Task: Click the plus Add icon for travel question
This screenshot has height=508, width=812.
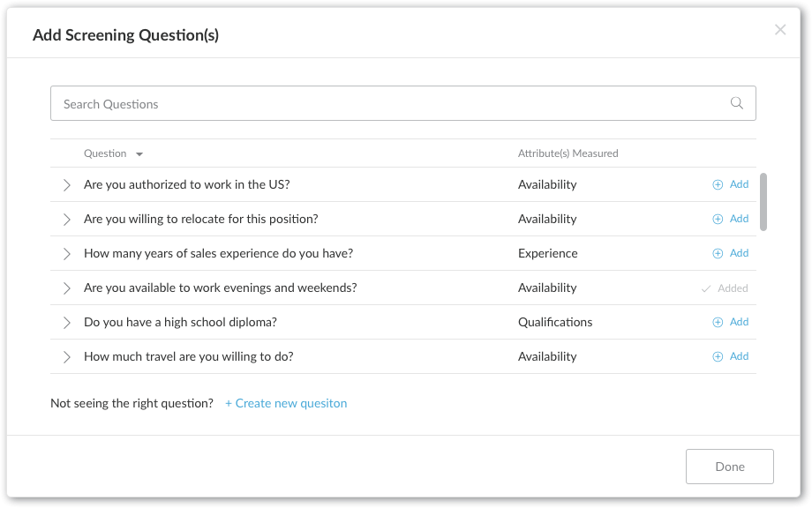Action: [717, 356]
